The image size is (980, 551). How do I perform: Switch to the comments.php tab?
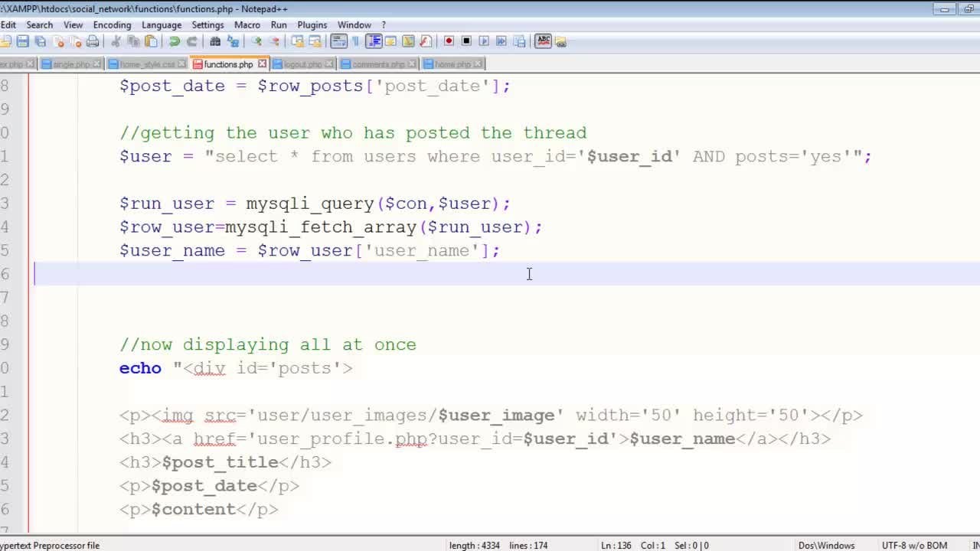pyautogui.click(x=378, y=64)
